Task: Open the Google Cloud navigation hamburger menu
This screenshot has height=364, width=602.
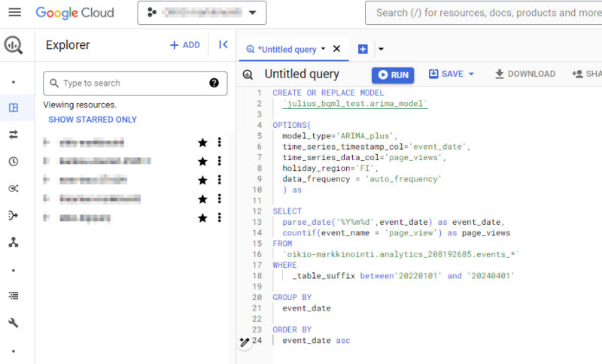Action: 15,12
